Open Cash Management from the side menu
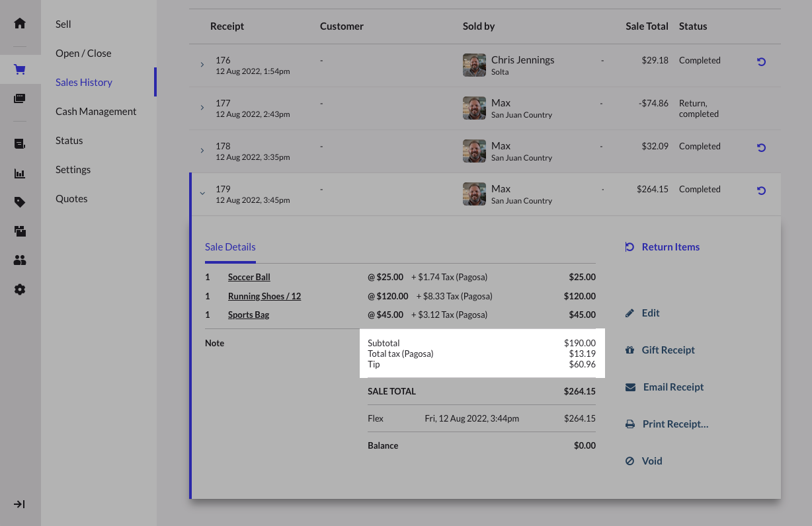 [96, 112]
